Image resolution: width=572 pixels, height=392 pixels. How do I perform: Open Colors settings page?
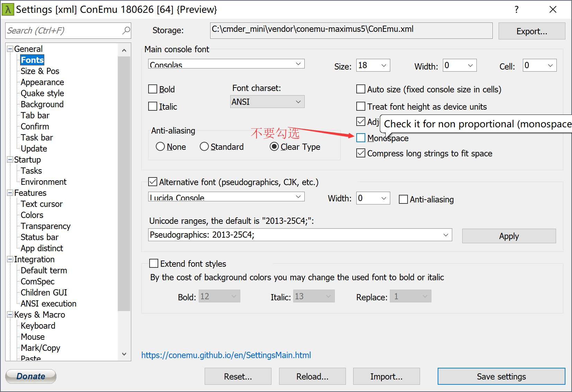pos(32,215)
